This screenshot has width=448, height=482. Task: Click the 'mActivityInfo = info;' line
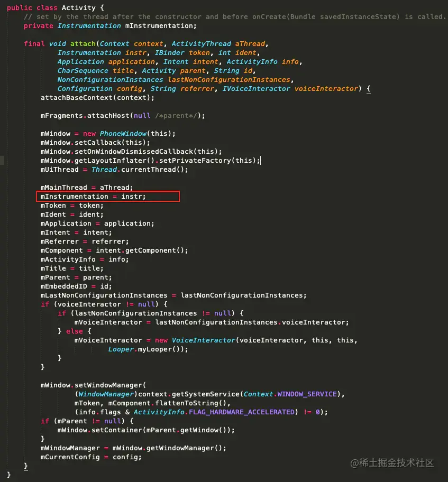85,259
